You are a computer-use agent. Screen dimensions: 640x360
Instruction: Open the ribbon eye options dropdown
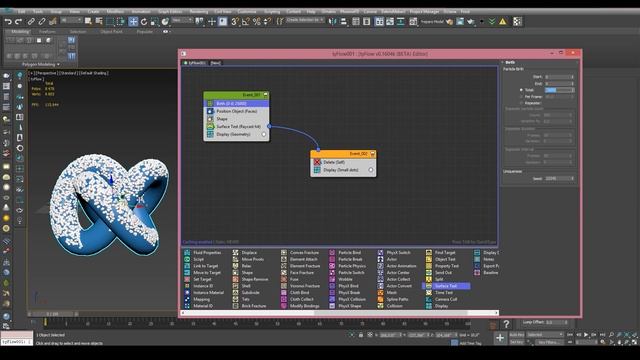click(167, 31)
